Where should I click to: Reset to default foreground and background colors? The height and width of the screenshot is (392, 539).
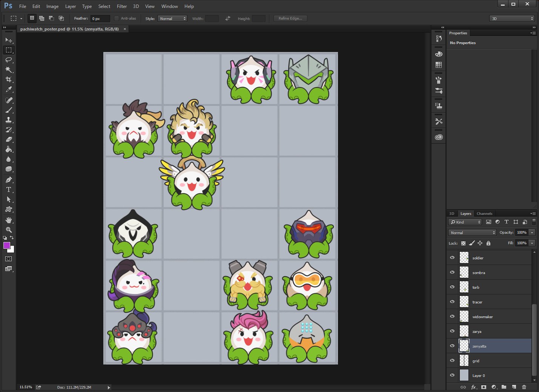5,238
